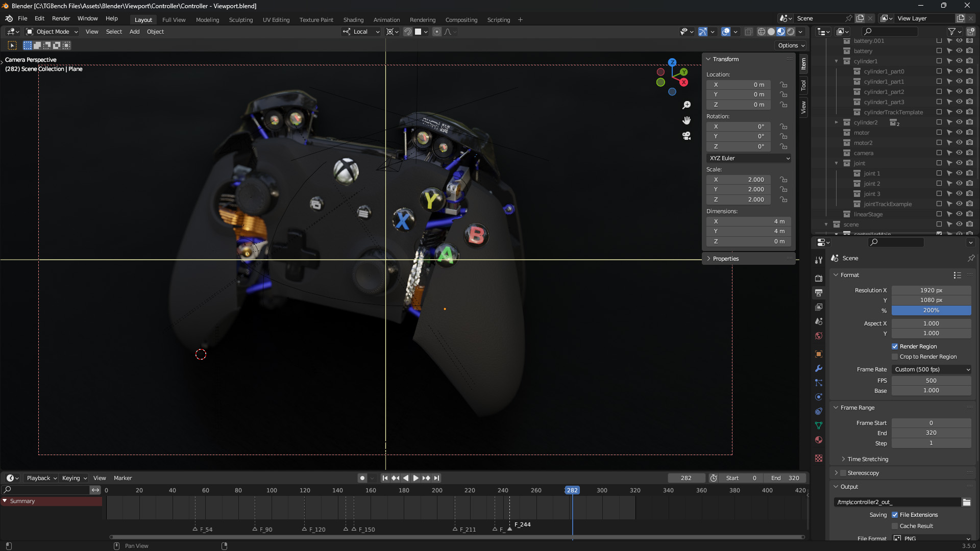Uncheck Render Region in Format panel
The height and width of the screenshot is (551, 980).
(x=895, y=346)
